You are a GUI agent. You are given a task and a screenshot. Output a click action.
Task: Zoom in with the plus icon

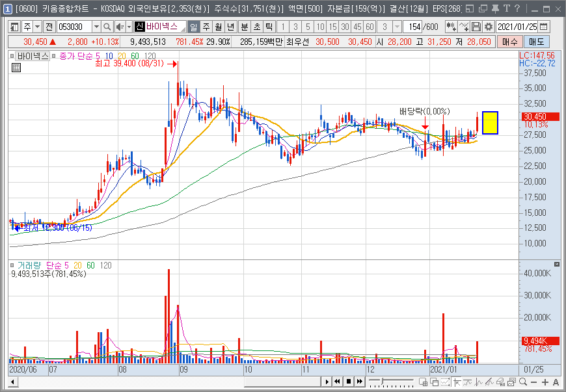pyautogui.click(x=545, y=382)
